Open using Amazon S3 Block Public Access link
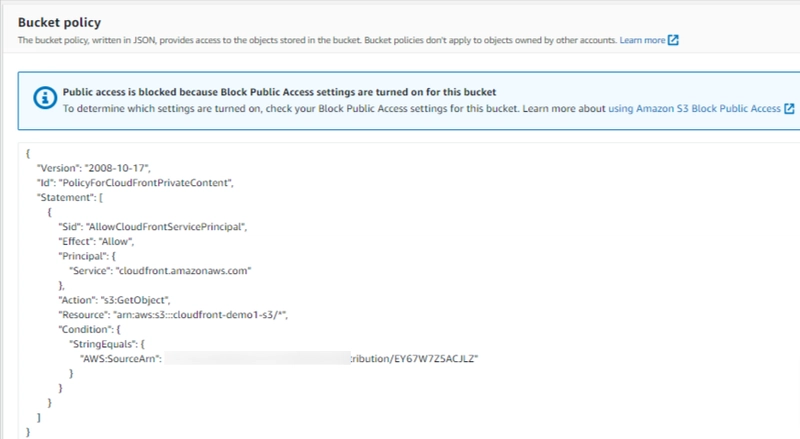The width and height of the screenshot is (800, 439). click(694, 109)
